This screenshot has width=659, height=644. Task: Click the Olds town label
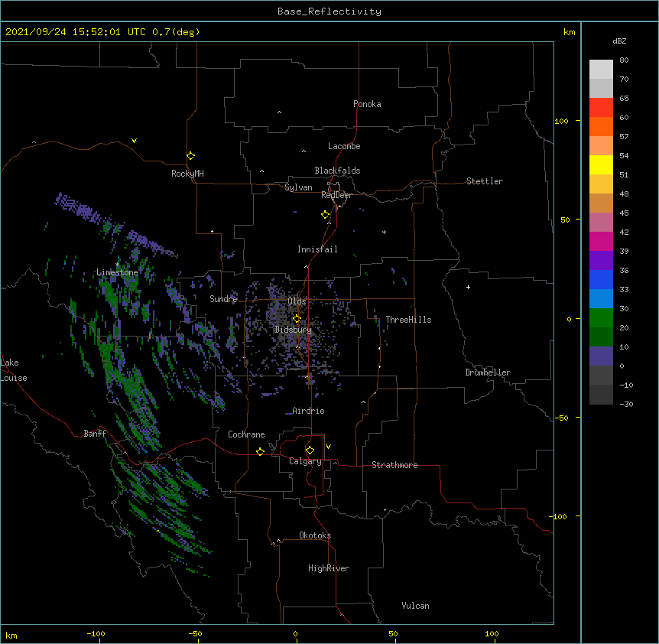point(297,301)
